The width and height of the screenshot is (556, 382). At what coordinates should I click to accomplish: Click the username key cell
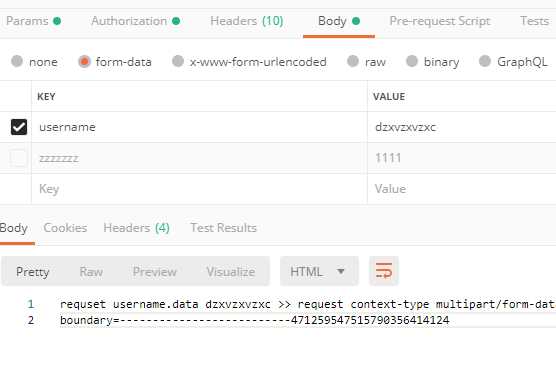(x=199, y=127)
